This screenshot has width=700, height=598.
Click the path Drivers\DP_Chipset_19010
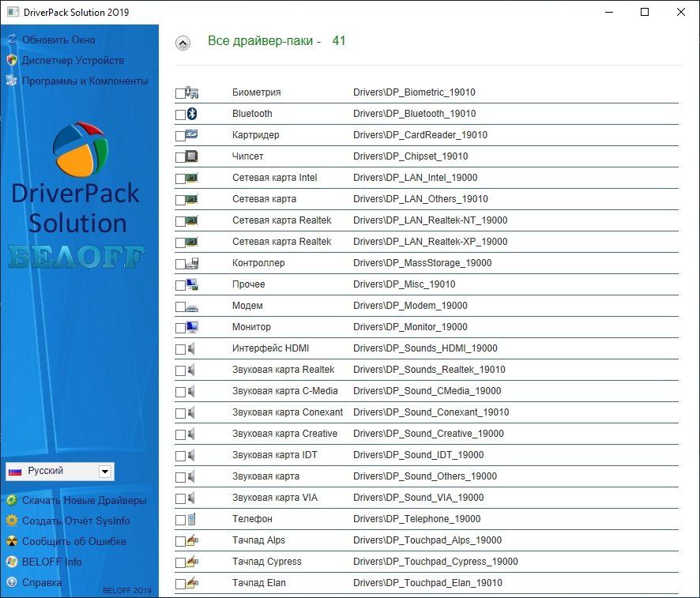click(411, 156)
